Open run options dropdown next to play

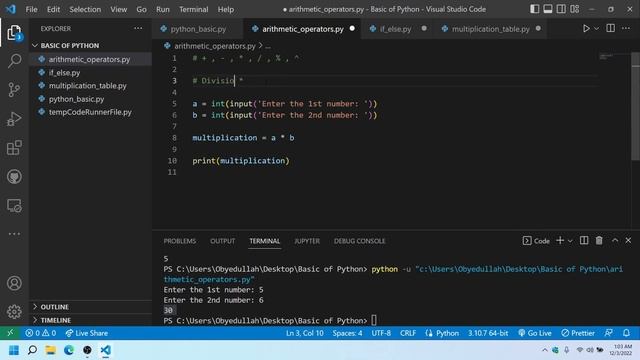click(x=596, y=29)
